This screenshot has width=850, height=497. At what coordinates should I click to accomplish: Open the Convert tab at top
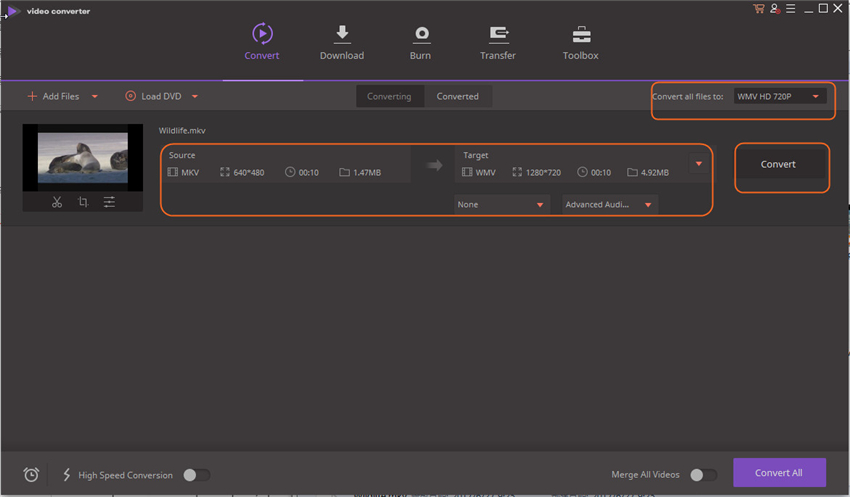262,41
